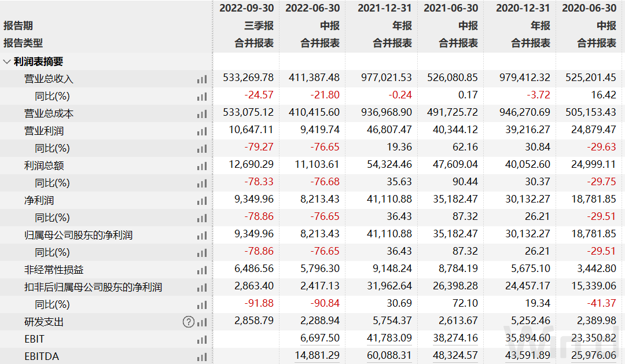Viewport: 625px width, 364px height.
Task: Open the EBIT value link 6,697.50
Action: point(320,338)
